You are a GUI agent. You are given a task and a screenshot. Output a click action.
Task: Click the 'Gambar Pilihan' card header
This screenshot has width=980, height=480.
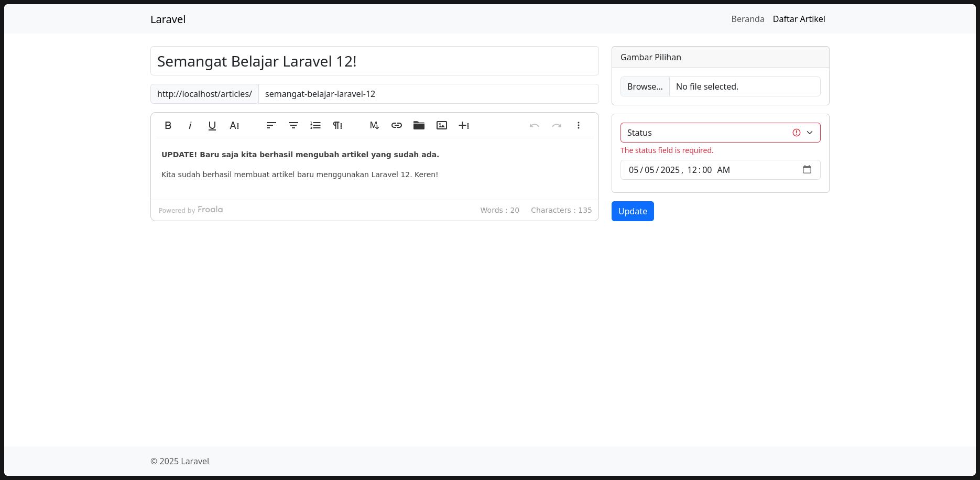(721, 57)
